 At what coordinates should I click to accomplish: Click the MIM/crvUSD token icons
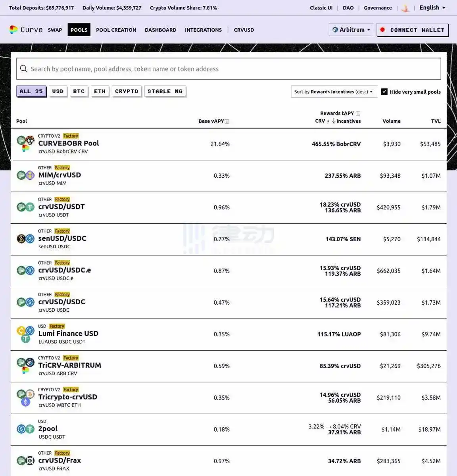tap(25, 175)
